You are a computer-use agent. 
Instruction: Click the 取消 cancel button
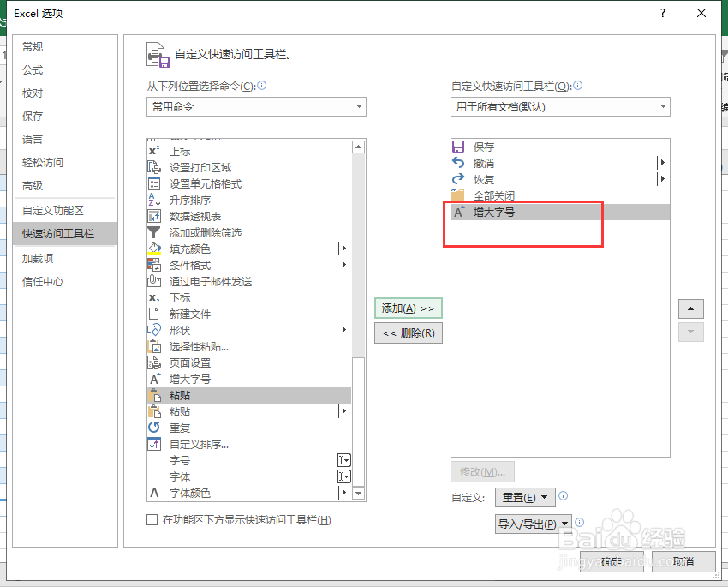(683, 562)
